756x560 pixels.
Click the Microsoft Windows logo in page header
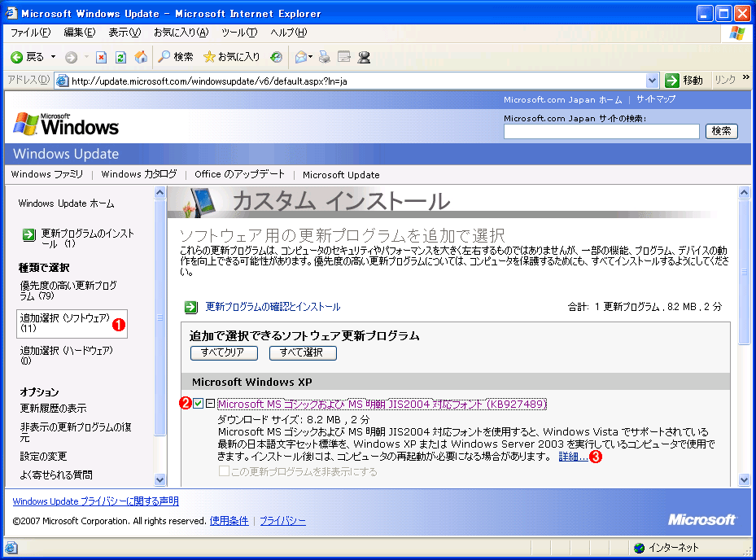point(66,125)
